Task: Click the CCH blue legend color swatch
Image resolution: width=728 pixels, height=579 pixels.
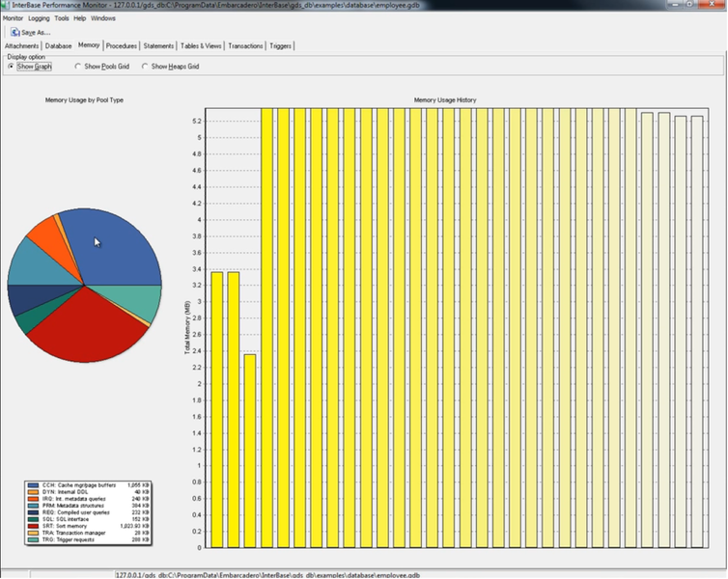Action: pos(33,485)
